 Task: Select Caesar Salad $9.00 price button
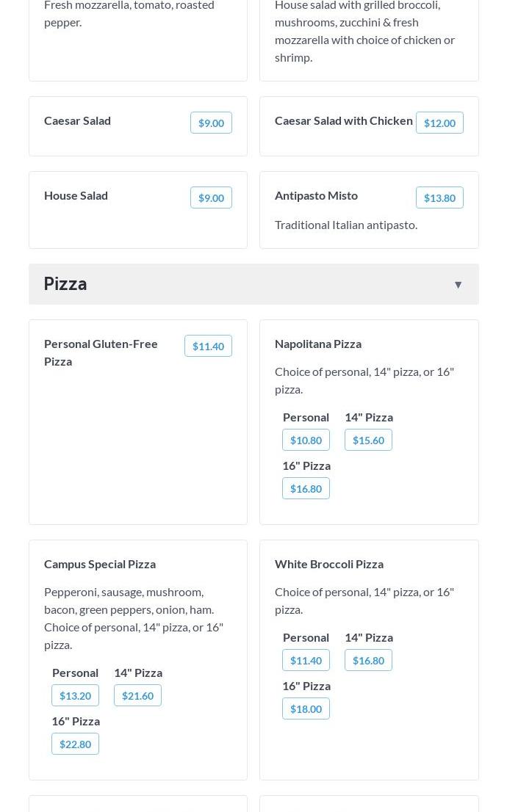click(x=211, y=123)
